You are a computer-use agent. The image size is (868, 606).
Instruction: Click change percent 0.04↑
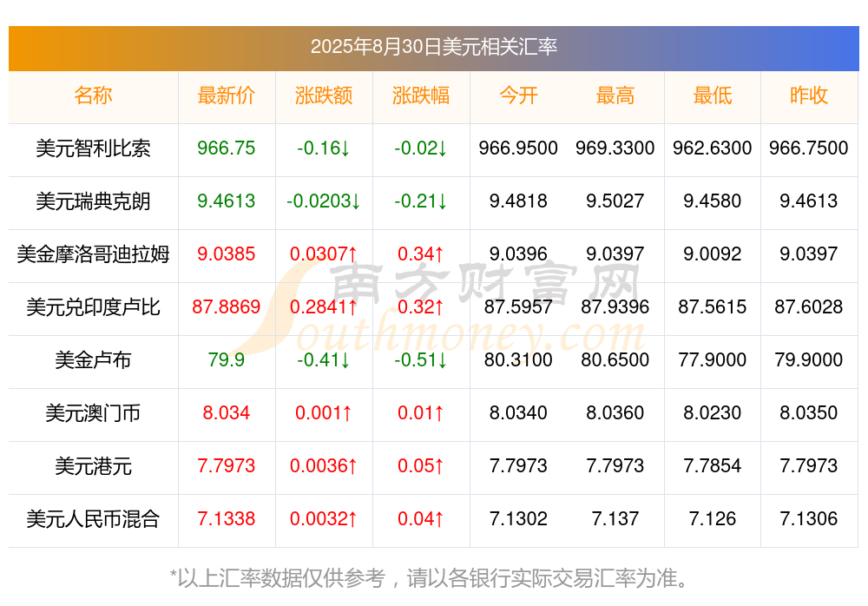pyautogui.click(x=421, y=519)
